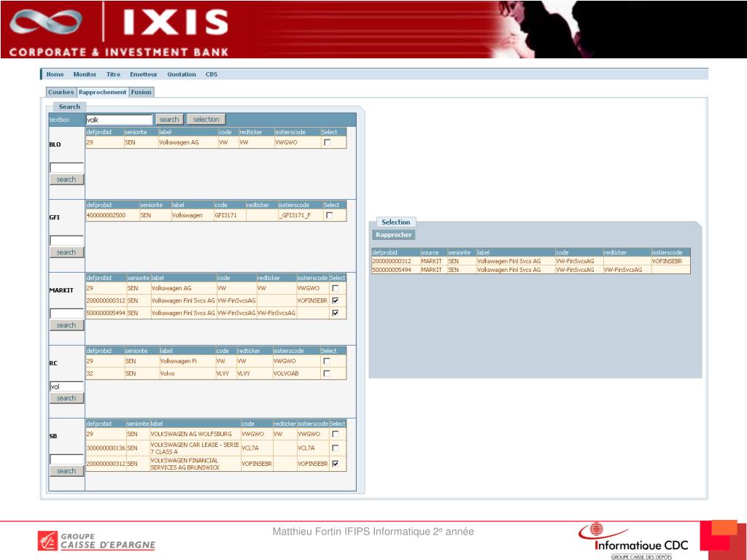Click the top textbox containing volk

119,120
